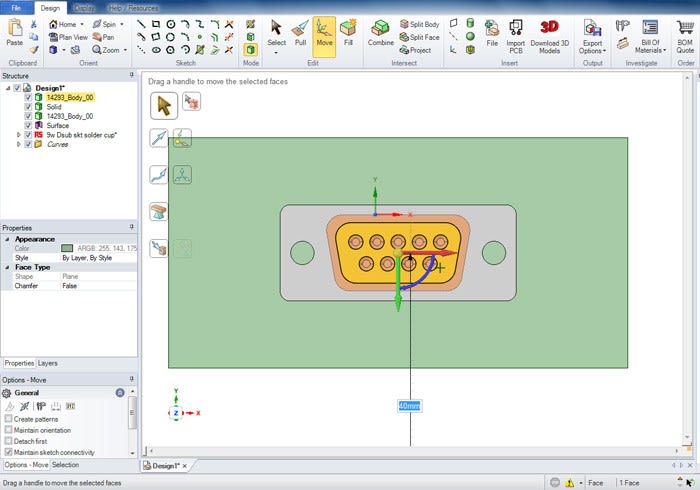Pin the Structure panel
700x490 pixels.
(x=131, y=75)
